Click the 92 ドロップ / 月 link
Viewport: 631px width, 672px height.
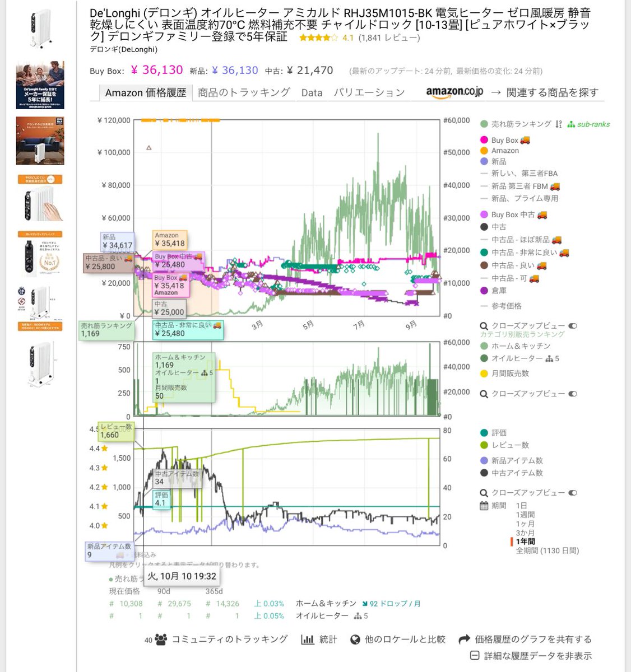pos(391,604)
